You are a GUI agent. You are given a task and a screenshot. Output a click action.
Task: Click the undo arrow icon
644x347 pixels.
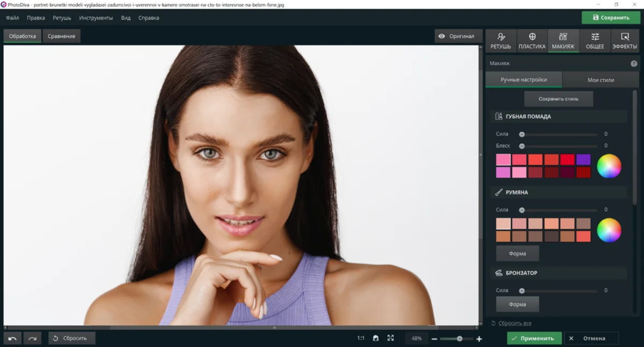(x=12, y=338)
